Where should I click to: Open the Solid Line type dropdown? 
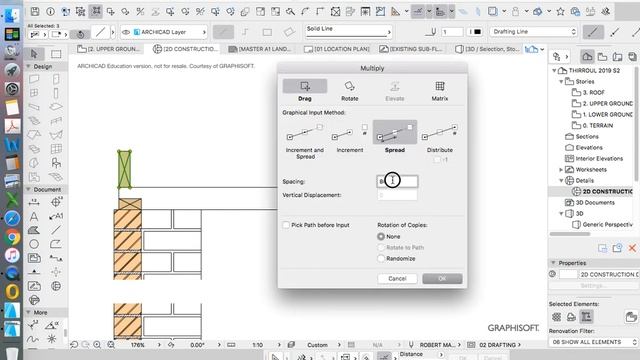(348, 31)
